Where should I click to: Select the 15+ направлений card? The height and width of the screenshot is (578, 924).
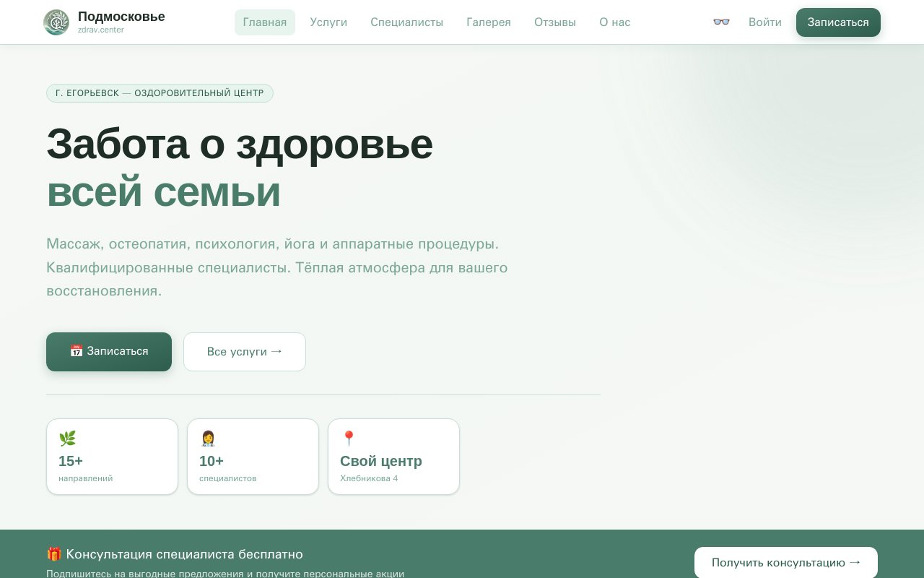(x=112, y=457)
